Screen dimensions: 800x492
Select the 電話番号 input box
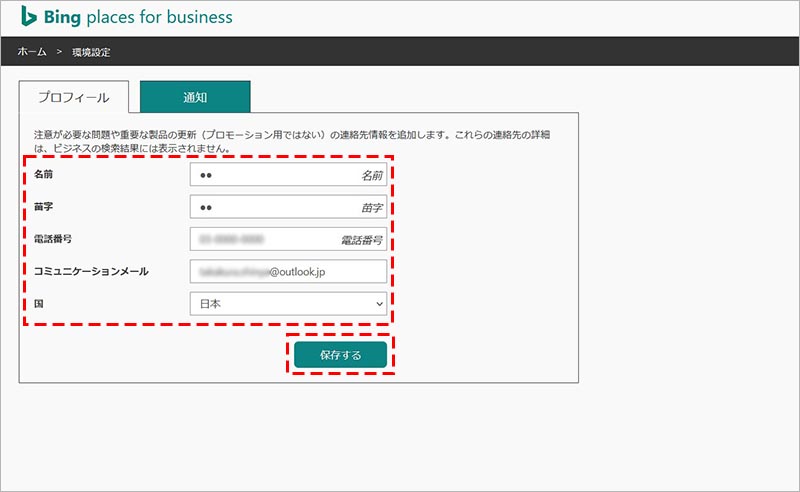288,240
